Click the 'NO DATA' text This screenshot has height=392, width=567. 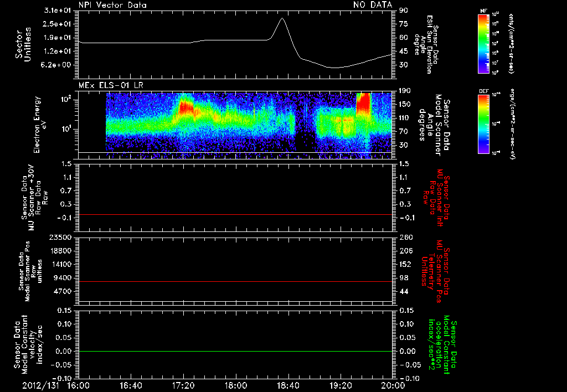click(x=373, y=4)
